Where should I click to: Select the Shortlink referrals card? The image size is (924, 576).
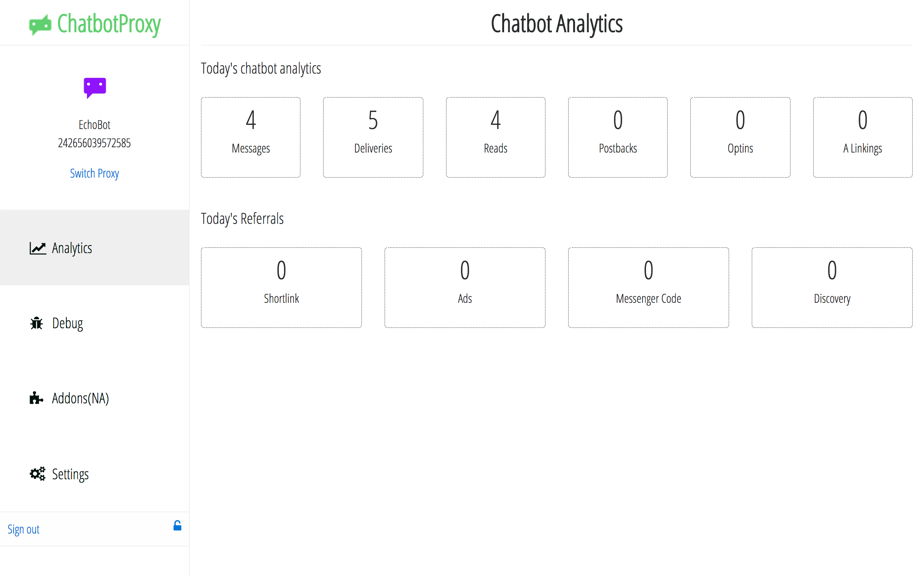pyautogui.click(x=281, y=288)
